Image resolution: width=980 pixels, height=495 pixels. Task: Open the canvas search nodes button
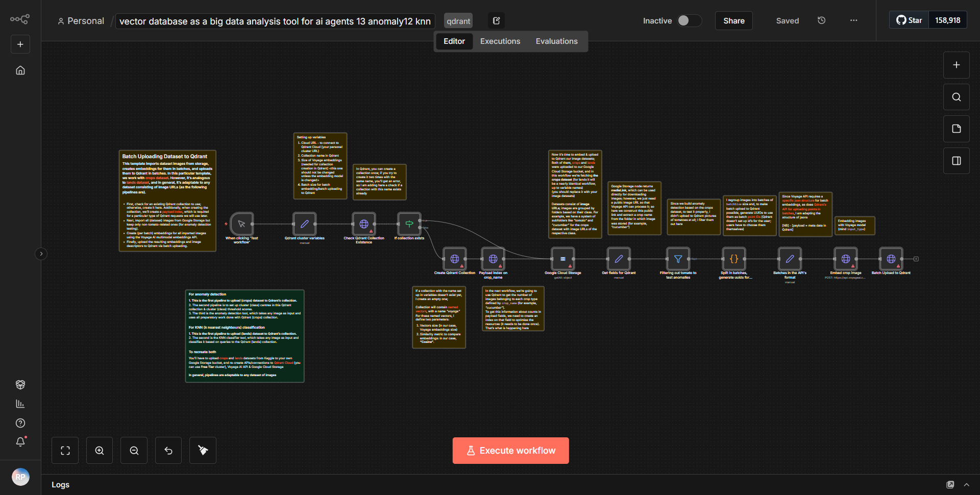coord(956,97)
